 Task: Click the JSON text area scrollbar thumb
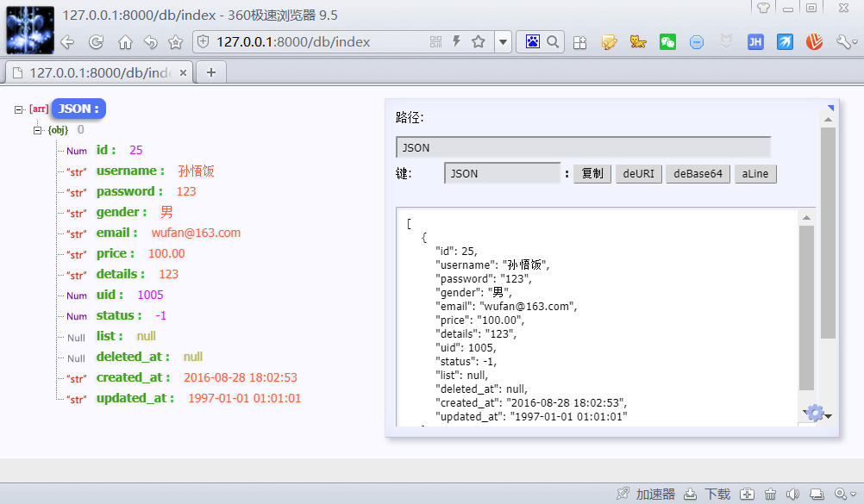pos(806,308)
